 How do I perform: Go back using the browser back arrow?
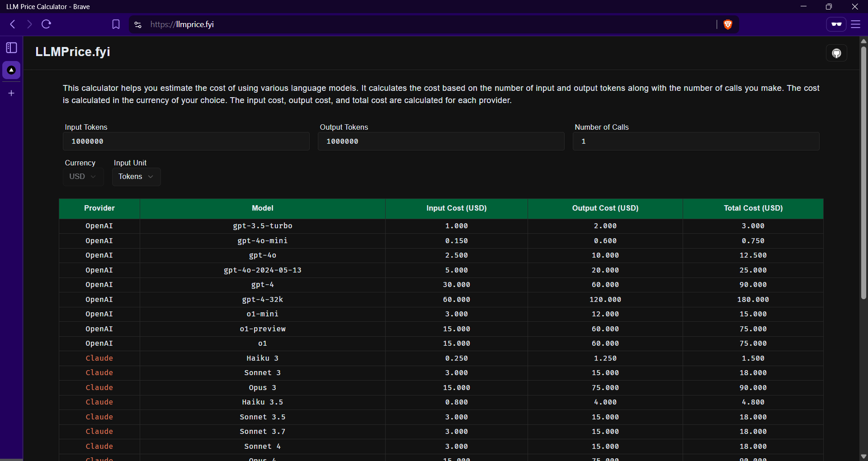pyautogui.click(x=13, y=24)
